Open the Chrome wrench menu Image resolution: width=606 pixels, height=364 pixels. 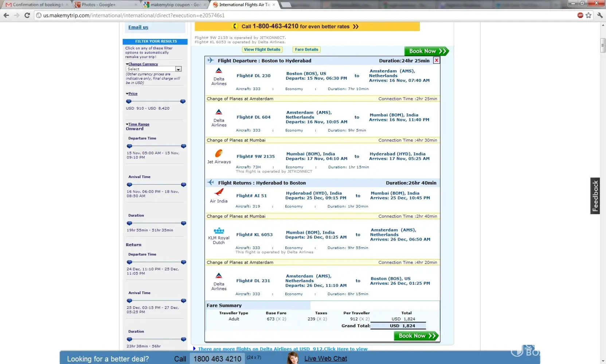(600, 15)
